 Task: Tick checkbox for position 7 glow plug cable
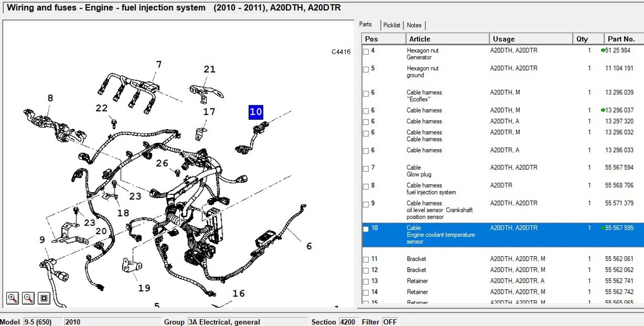366,168
